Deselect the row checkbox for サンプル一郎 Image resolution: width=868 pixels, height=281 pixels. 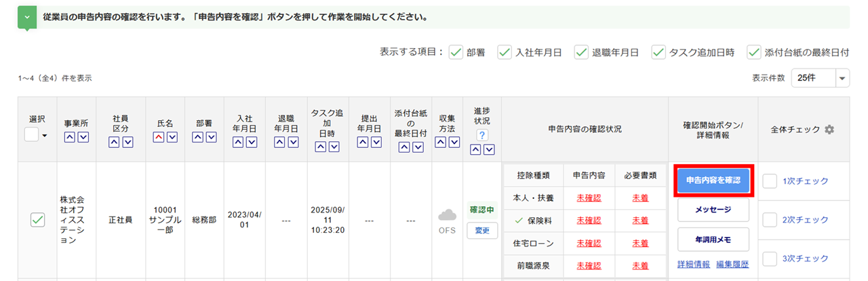pos(38,220)
